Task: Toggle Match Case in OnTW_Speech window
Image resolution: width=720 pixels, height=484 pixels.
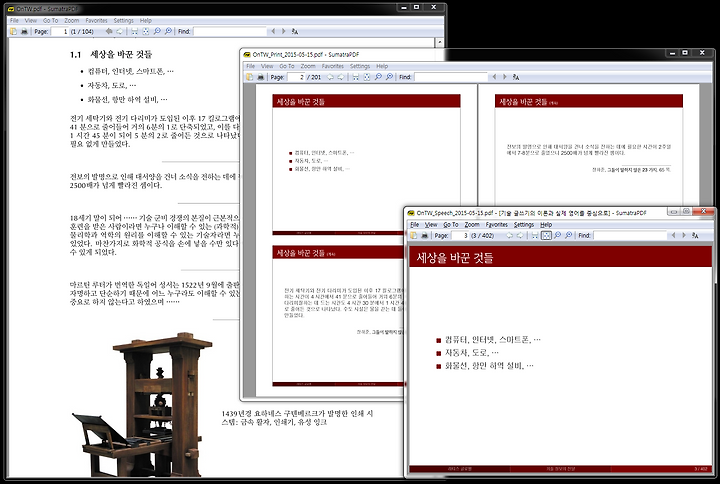Action: tap(695, 235)
